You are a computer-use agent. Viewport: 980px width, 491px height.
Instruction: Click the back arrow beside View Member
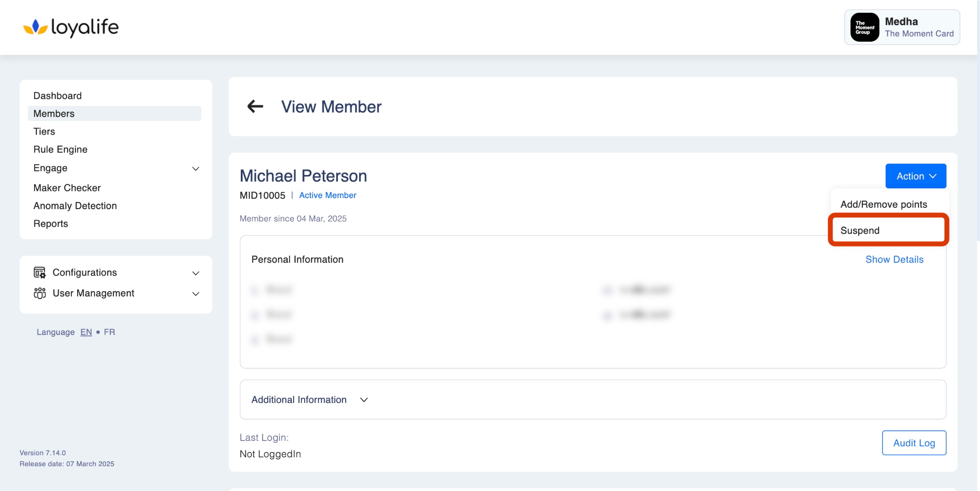pos(255,106)
